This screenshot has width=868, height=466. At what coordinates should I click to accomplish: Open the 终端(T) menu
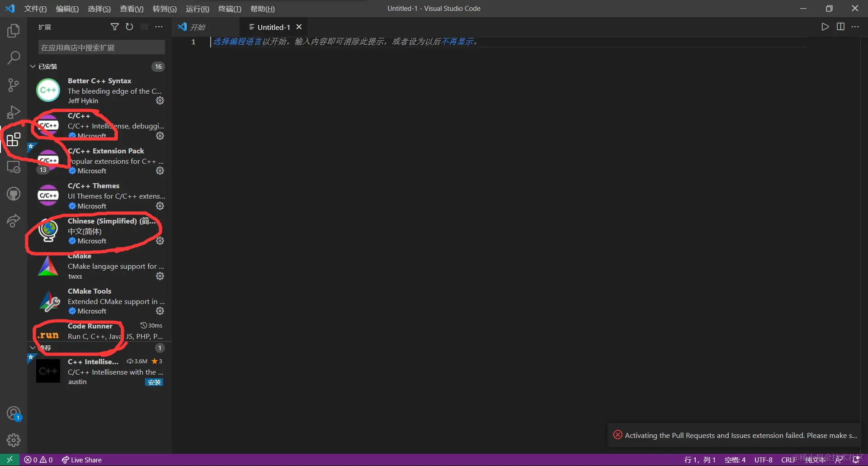230,9
